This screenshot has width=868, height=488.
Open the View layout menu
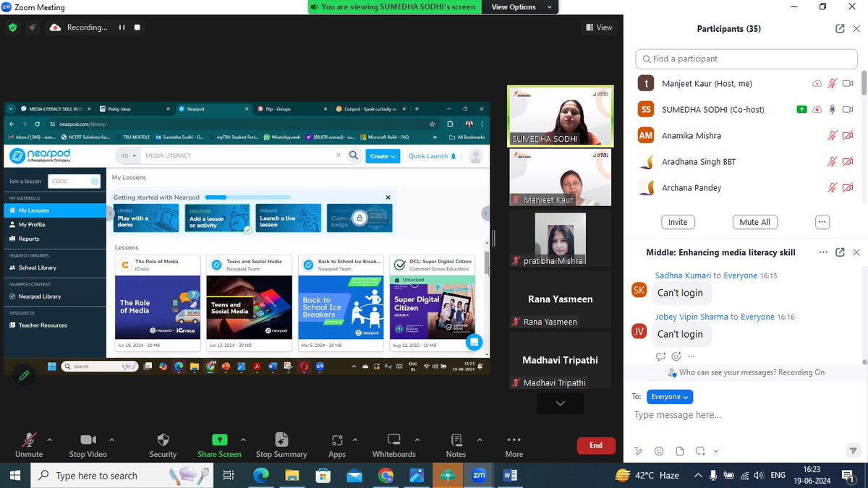599,27
